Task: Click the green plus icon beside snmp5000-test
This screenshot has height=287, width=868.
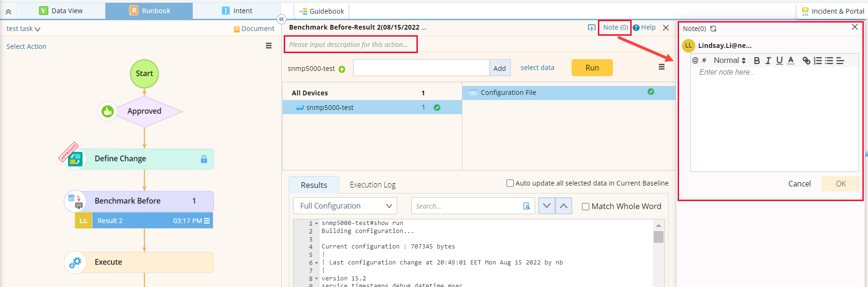Action: (342, 69)
